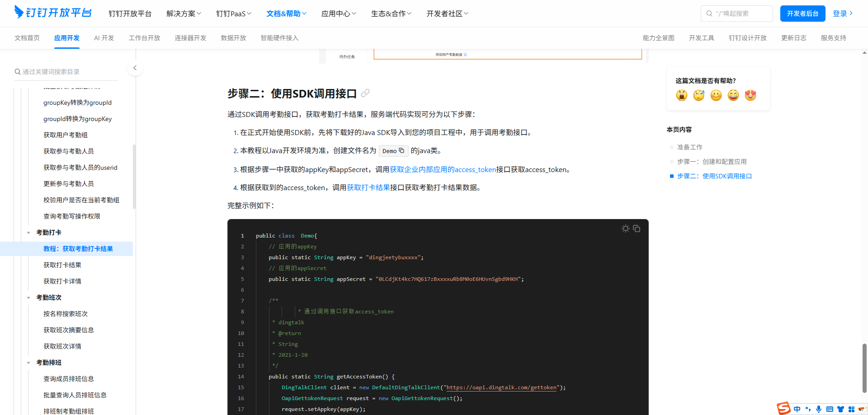The image size is (868, 415).
Task: Open the 开发工具 link
Action: click(x=702, y=38)
